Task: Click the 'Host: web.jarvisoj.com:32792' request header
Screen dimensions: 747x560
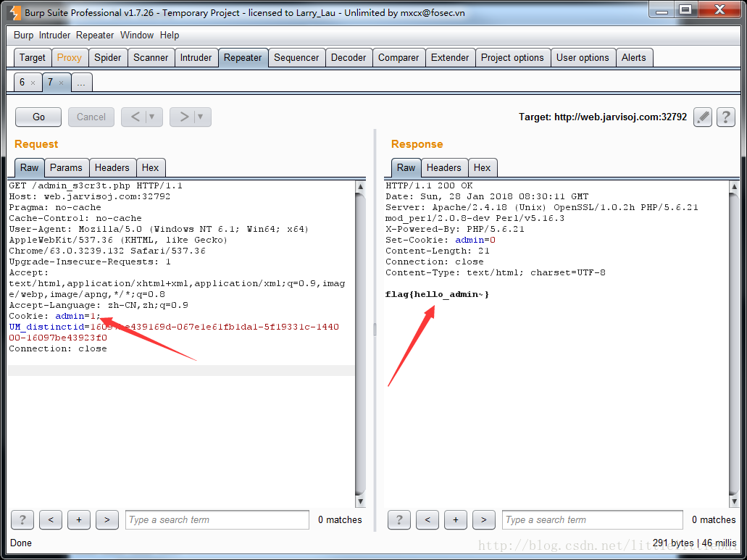Action: click(x=90, y=196)
